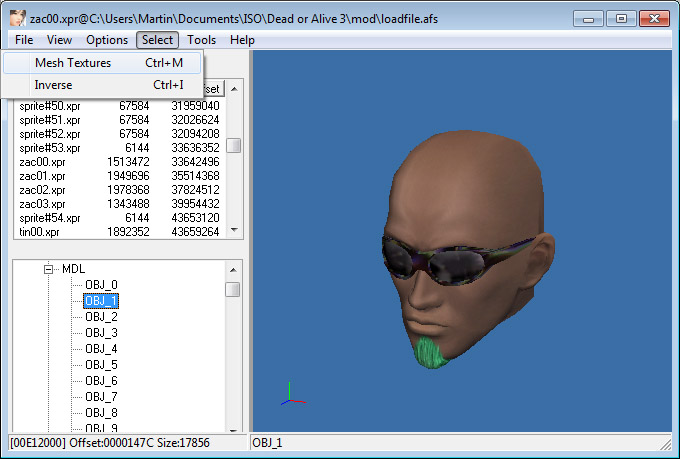Click size value 1513472
This screenshot has width=680, height=459.
[x=128, y=162]
